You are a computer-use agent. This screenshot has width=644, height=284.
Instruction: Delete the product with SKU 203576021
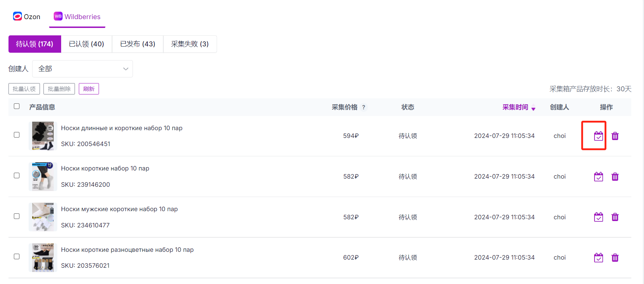pos(615,257)
